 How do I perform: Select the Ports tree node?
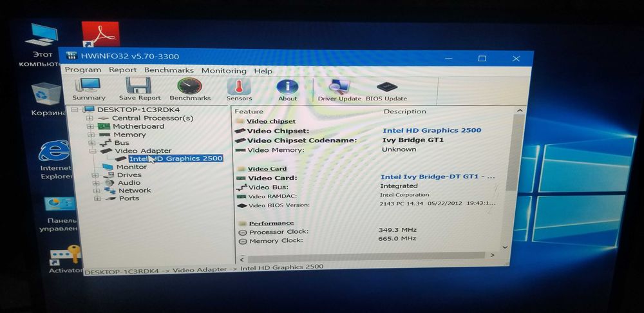129,198
